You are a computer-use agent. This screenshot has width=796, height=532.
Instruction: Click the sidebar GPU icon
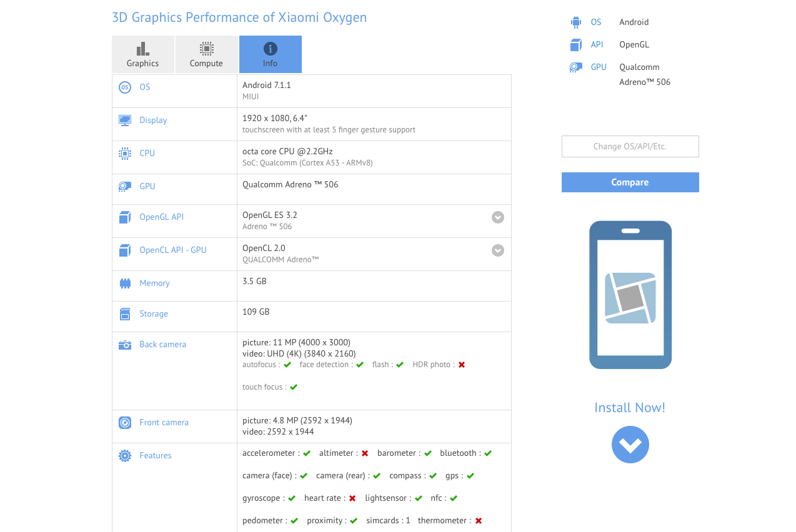pyautogui.click(x=575, y=67)
